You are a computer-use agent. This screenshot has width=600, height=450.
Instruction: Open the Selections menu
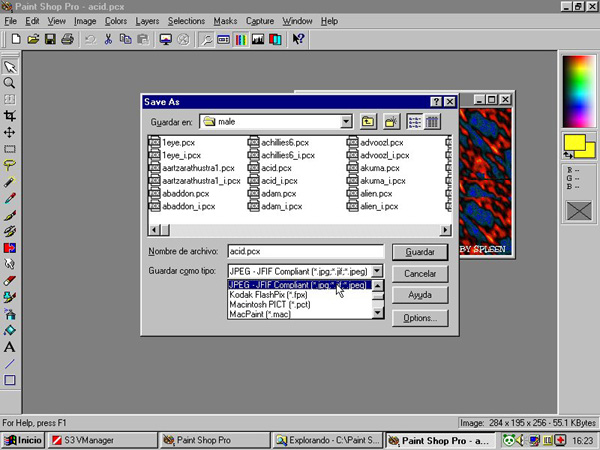tap(186, 21)
